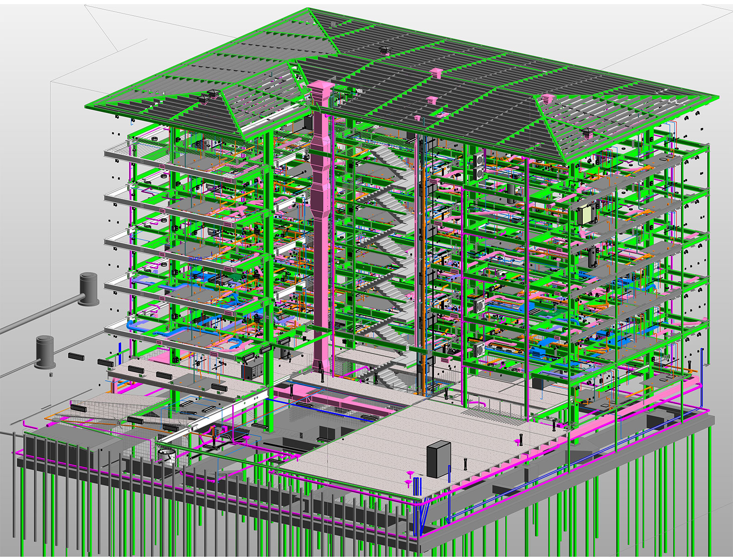Click the round sump pit at lower left
Screen dimensions: 733x560
167,455
